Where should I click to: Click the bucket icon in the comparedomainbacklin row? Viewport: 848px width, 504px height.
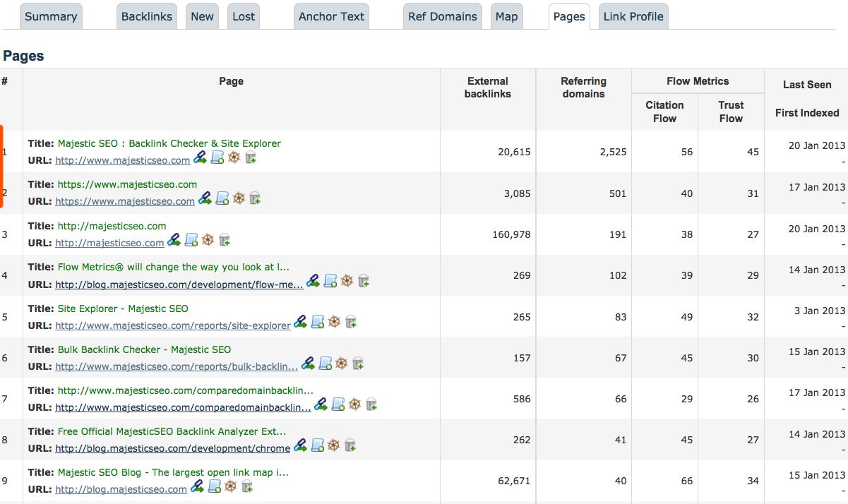click(371, 403)
